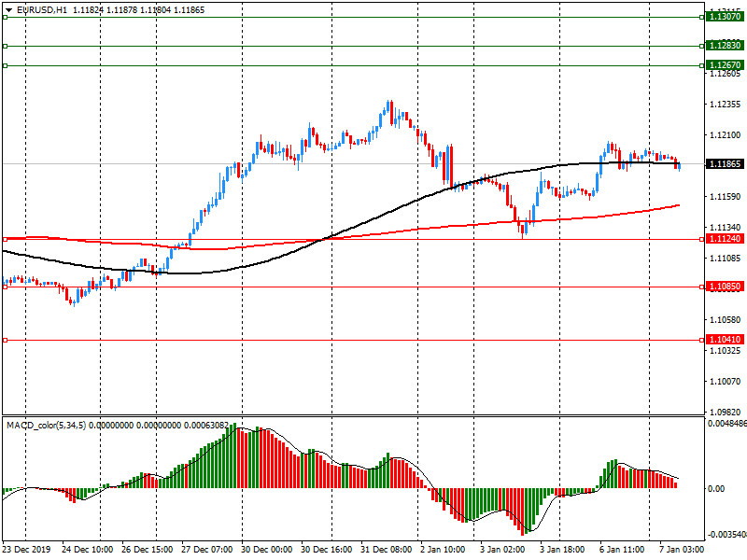Click the 3 Jan 02:00 time label
The image size is (747, 560).
502,549
